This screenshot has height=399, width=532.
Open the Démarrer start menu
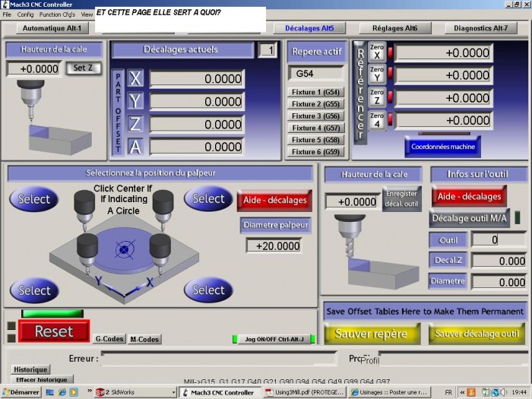point(21,392)
